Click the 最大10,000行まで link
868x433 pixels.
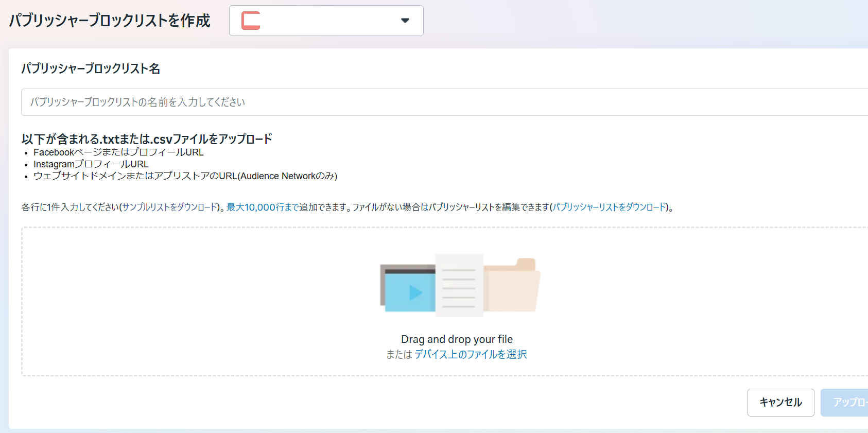tap(263, 207)
